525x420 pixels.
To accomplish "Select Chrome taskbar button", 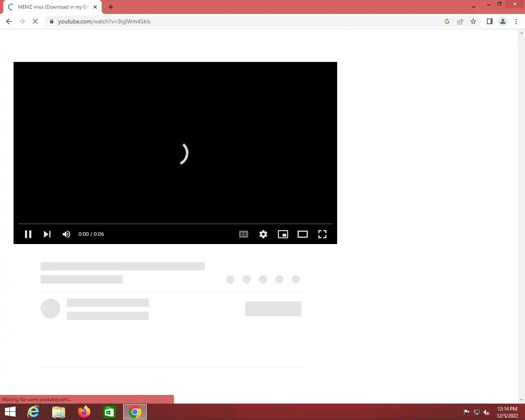I will pos(135,412).
